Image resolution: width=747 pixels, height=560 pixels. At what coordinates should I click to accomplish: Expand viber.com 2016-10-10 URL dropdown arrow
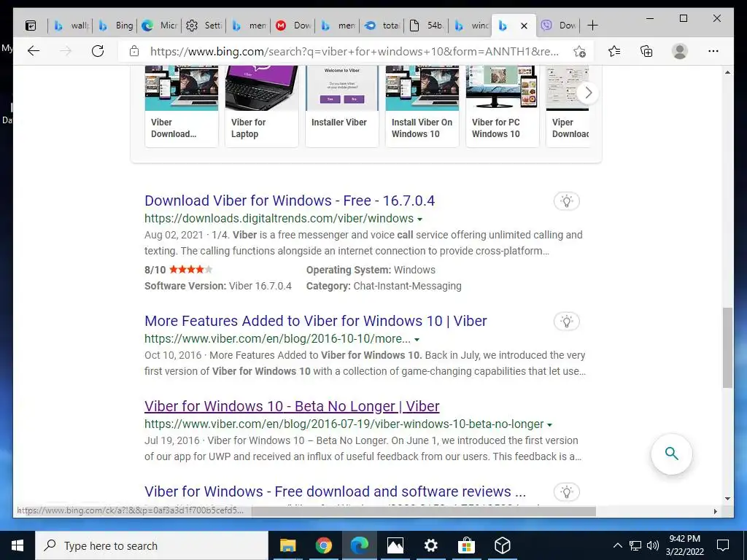pos(417,340)
